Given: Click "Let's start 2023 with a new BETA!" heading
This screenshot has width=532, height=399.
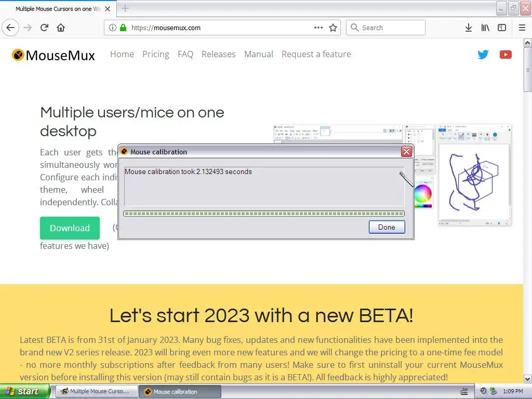Looking at the screenshot, I should pyautogui.click(x=261, y=315).
